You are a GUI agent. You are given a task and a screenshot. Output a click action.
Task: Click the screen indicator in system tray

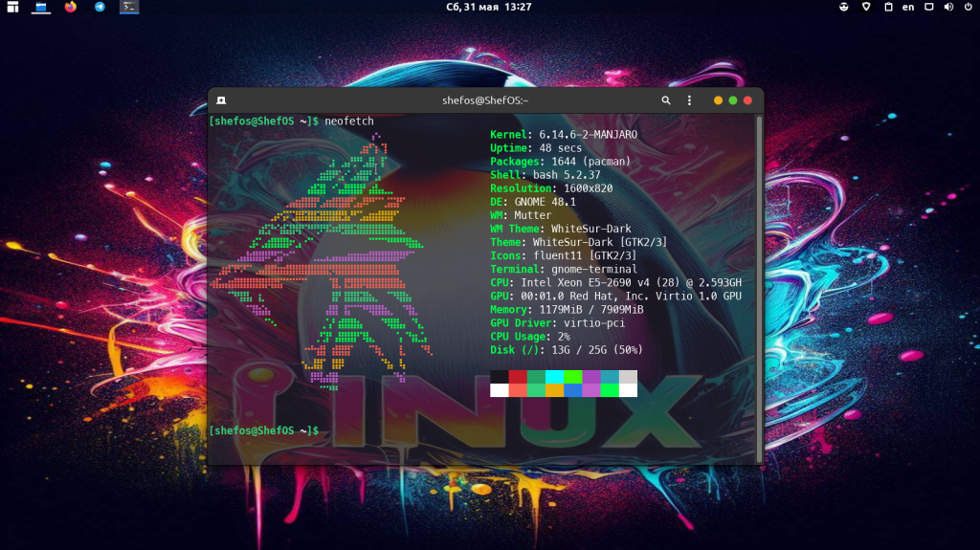(x=929, y=7)
